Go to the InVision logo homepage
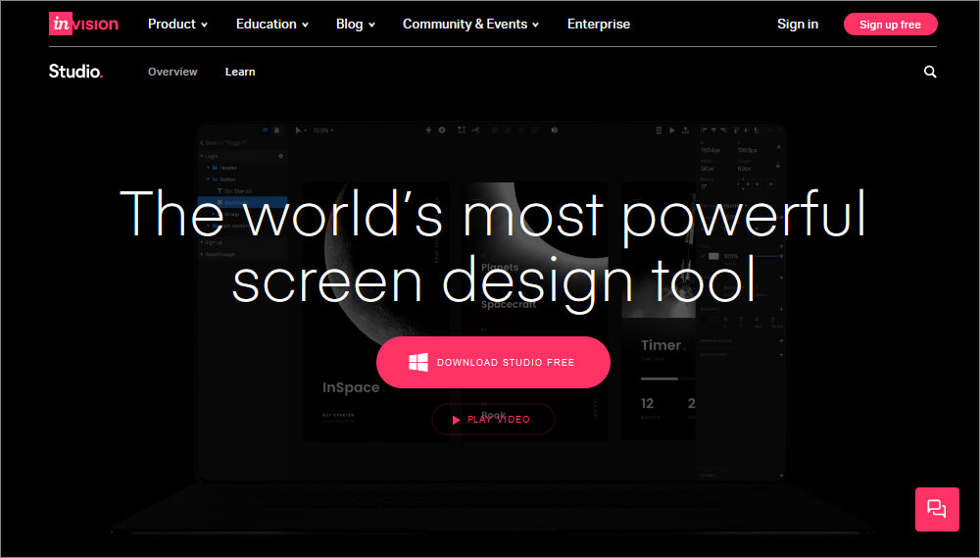 (x=83, y=24)
